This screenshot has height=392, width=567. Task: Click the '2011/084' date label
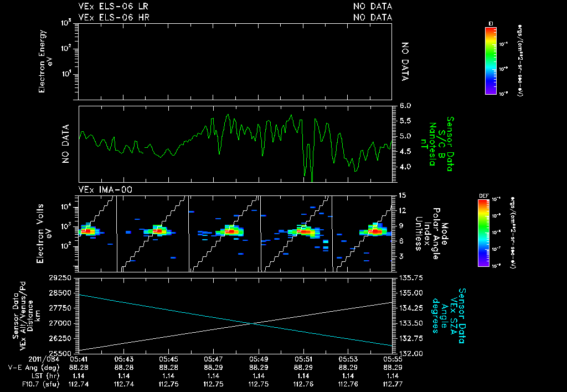pos(44,360)
